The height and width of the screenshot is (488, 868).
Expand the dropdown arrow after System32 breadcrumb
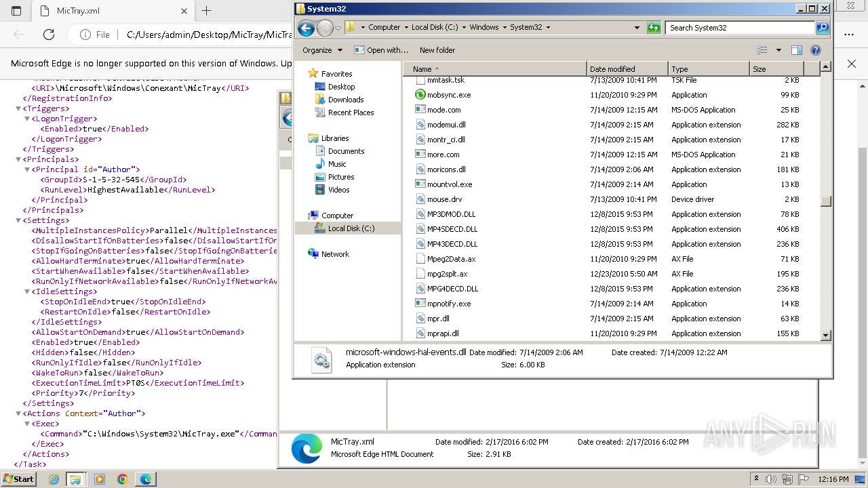pyautogui.click(x=548, y=28)
